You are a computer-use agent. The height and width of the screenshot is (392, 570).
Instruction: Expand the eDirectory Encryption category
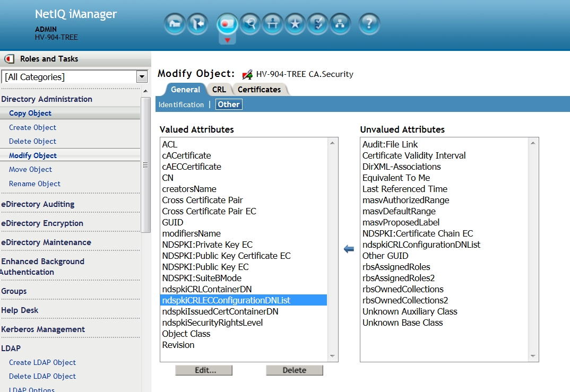coord(42,223)
